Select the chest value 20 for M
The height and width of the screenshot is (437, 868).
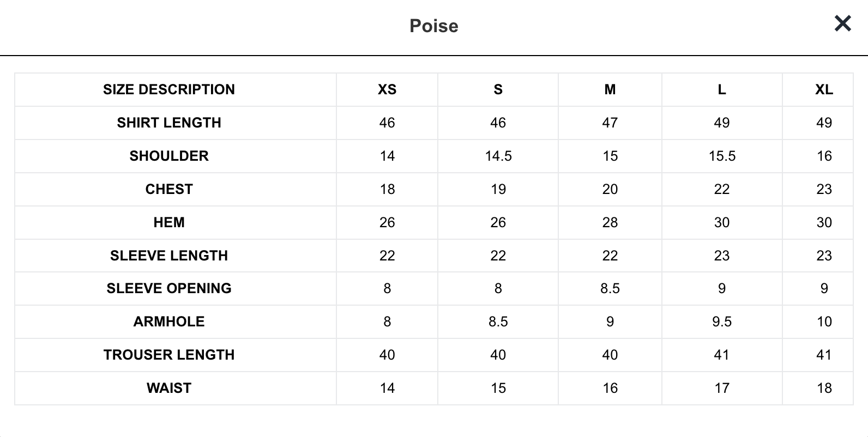click(610, 189)
